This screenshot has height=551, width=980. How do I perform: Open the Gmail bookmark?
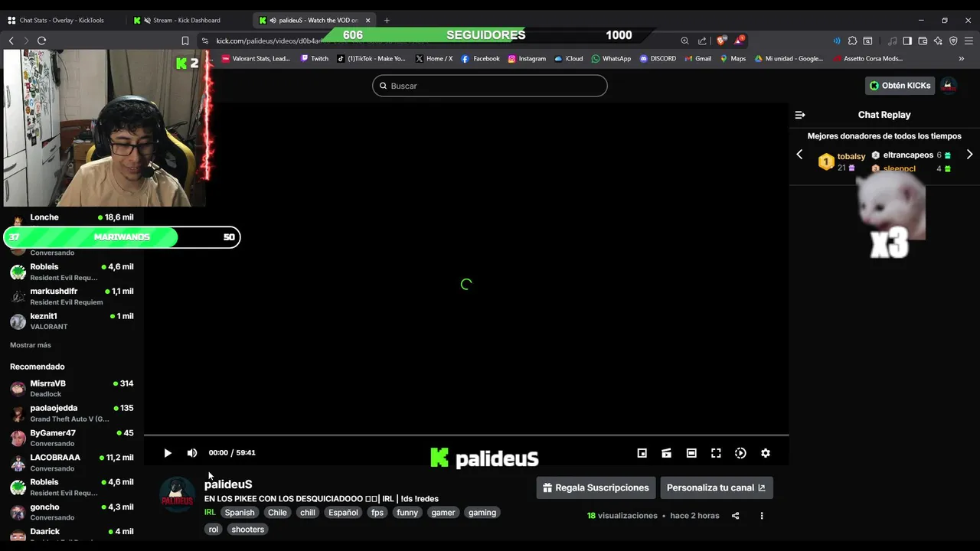pos(697,58)
